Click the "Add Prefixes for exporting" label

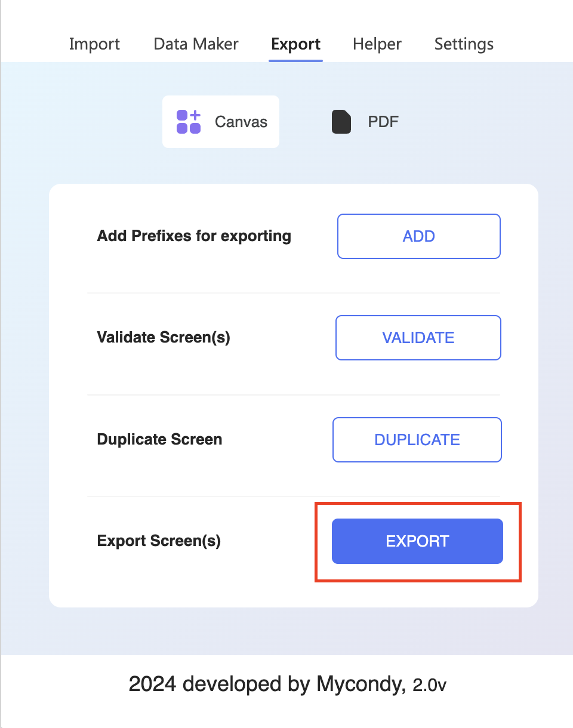click(194, 236)
